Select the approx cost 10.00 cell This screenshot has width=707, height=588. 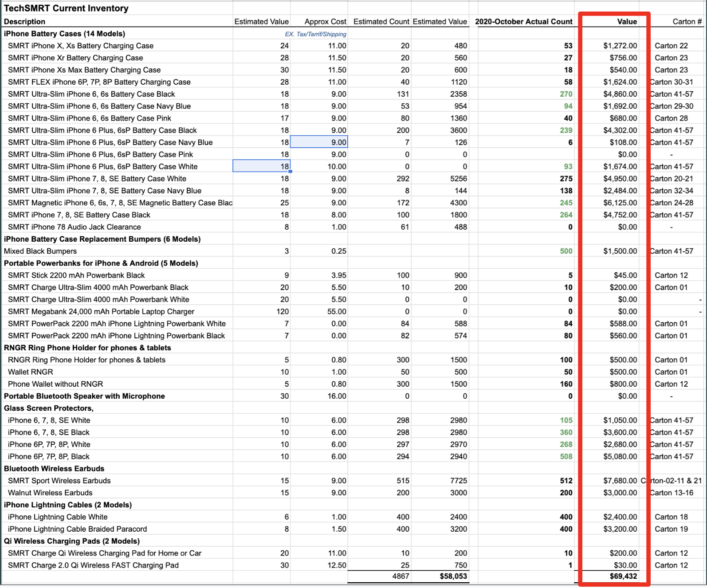tap(337, 167)
